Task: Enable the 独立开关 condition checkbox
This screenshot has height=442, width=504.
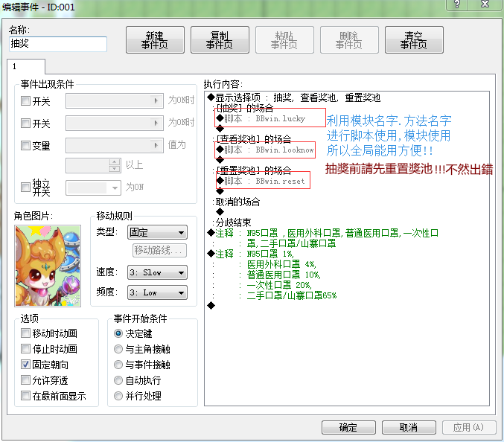Action: click(x=25, y=187)
